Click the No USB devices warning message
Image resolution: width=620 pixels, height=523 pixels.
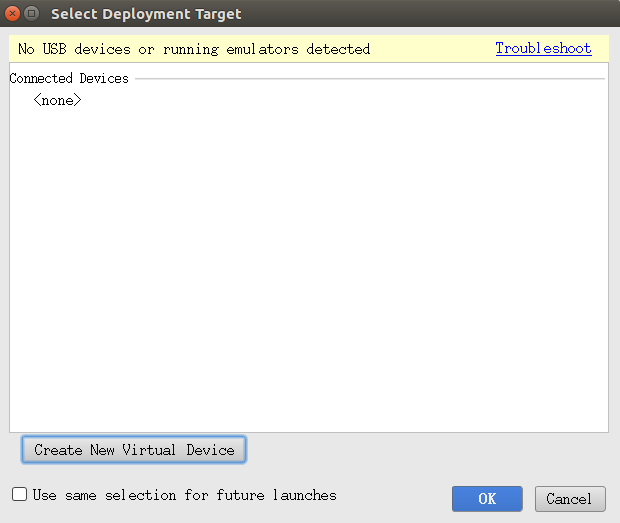194,49
